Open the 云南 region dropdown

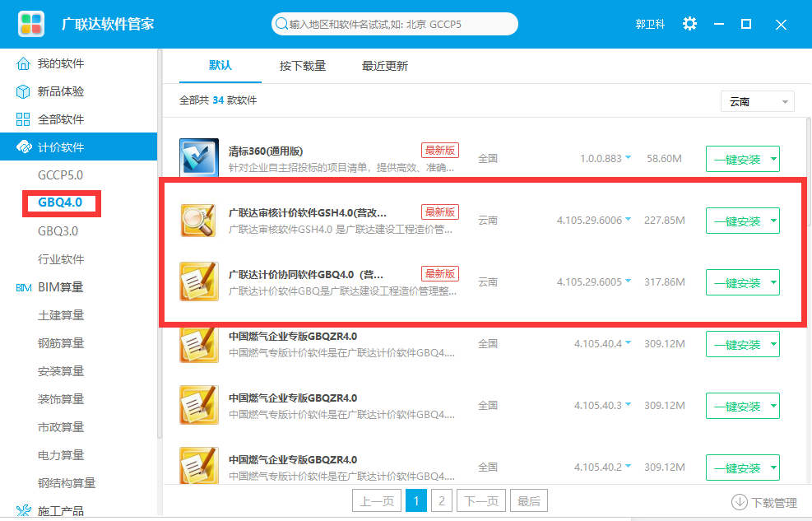[x=757, y=101]
